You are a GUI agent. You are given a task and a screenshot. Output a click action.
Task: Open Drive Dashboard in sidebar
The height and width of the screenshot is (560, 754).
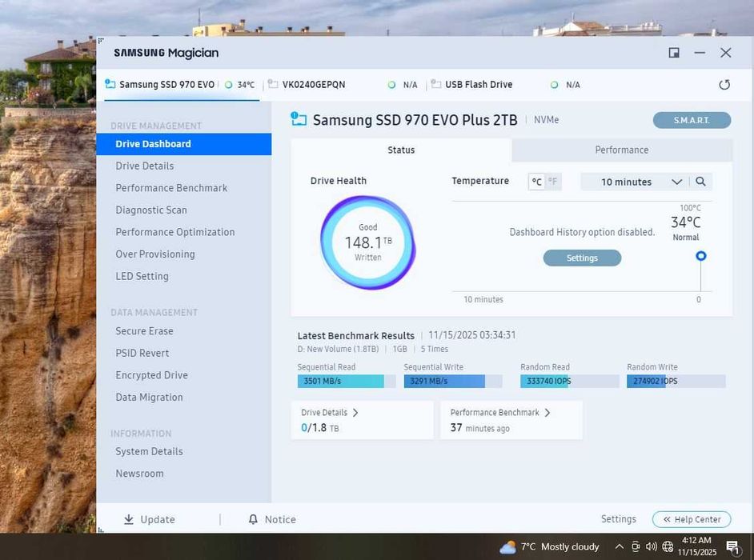point(183,144)
